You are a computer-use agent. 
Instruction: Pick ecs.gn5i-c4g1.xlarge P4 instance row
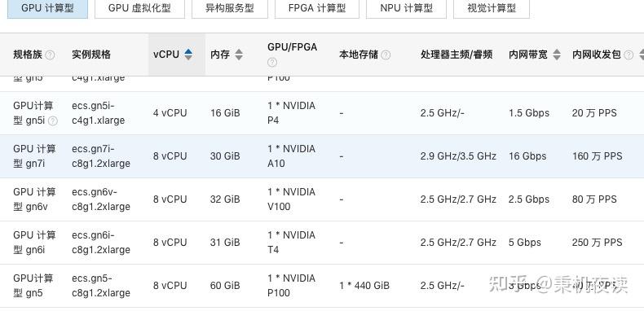[322, 113]
